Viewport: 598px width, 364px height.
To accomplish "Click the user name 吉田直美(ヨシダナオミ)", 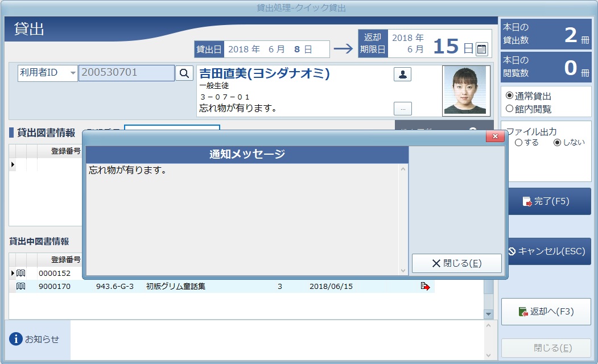I will [265, 73].
